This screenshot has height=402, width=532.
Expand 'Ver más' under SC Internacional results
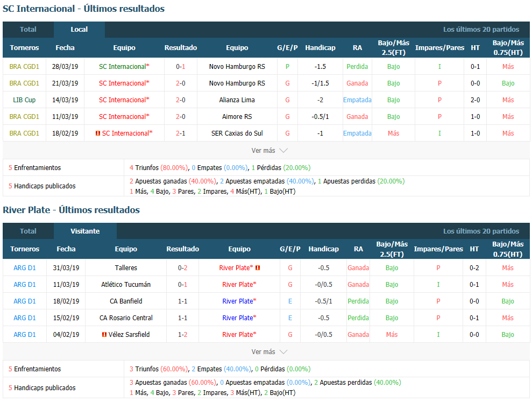pyautogui.click(x=269, y=150)
